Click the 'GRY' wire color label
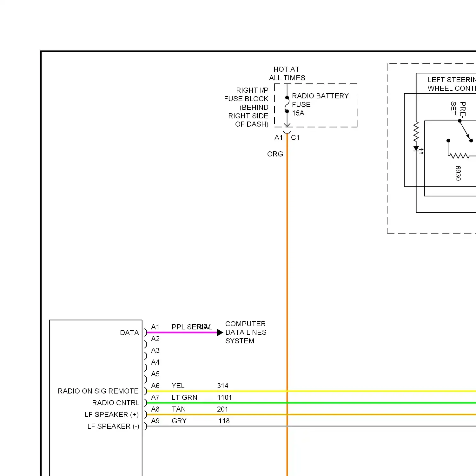 (179, 421)
